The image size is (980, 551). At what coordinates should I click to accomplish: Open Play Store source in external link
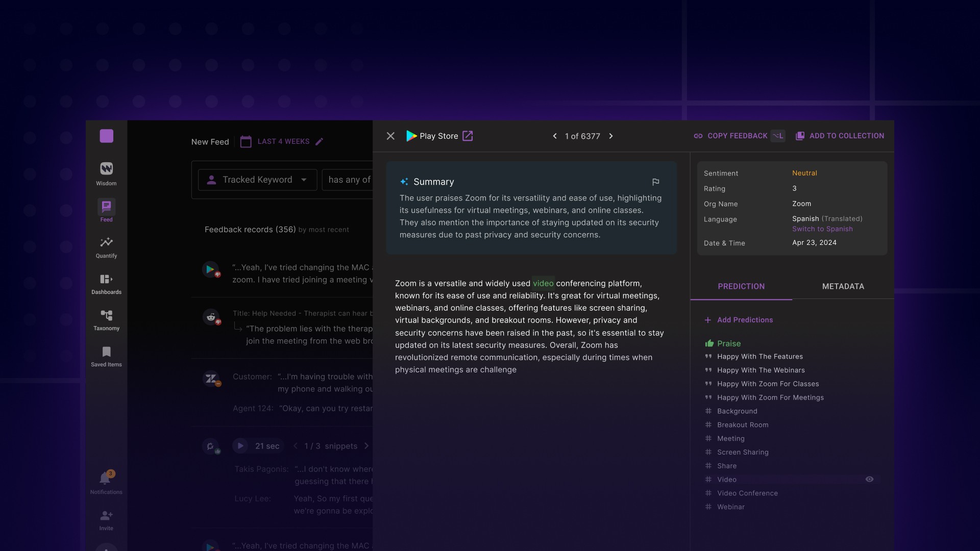tap(468, 136)
